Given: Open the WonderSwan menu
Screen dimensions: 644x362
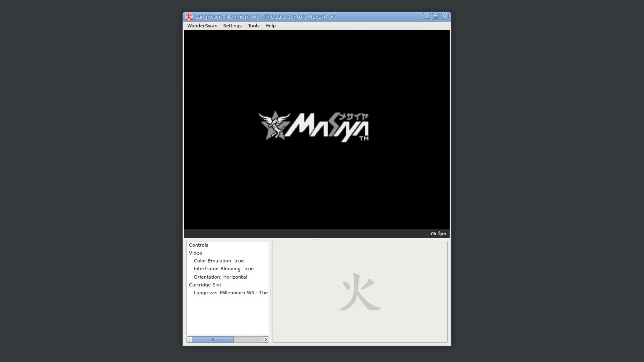Looking at the screenshot, I should point(202,26).
